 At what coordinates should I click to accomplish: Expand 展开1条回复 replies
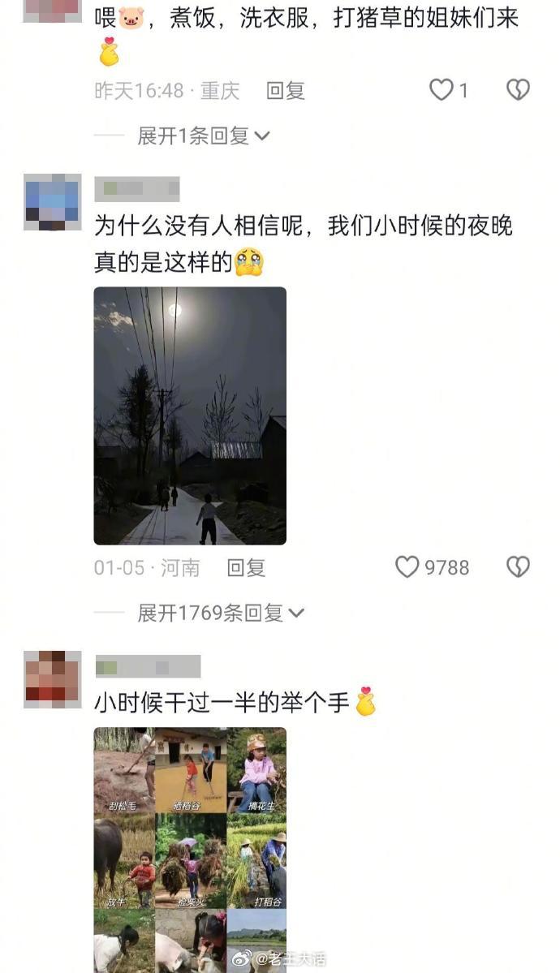203,136
